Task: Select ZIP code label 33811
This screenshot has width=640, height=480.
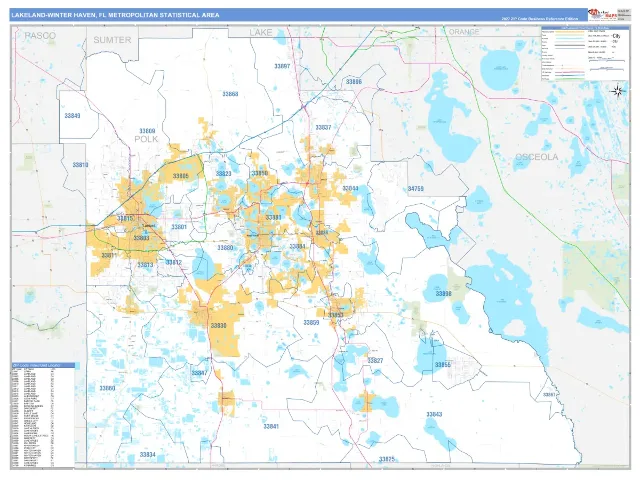Action: 109,256
